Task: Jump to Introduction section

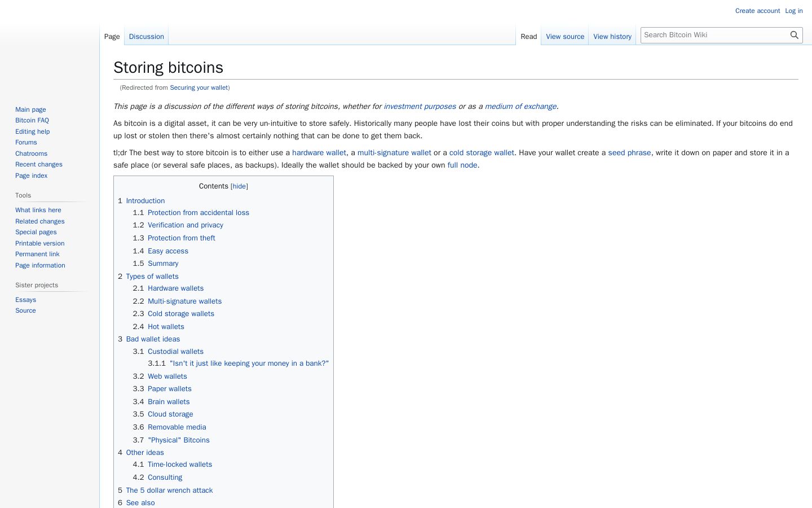Action: pos(145,200)
